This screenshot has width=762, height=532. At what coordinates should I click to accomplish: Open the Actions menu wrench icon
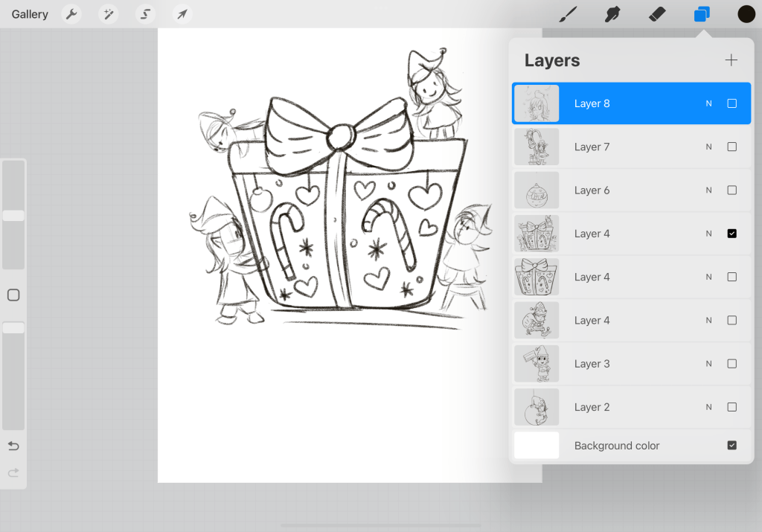[71, 13]
